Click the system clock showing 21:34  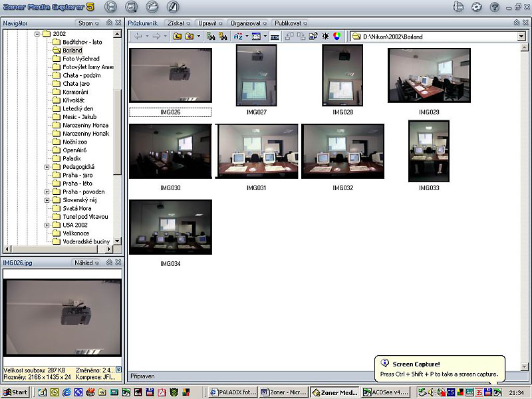point(516,392)
